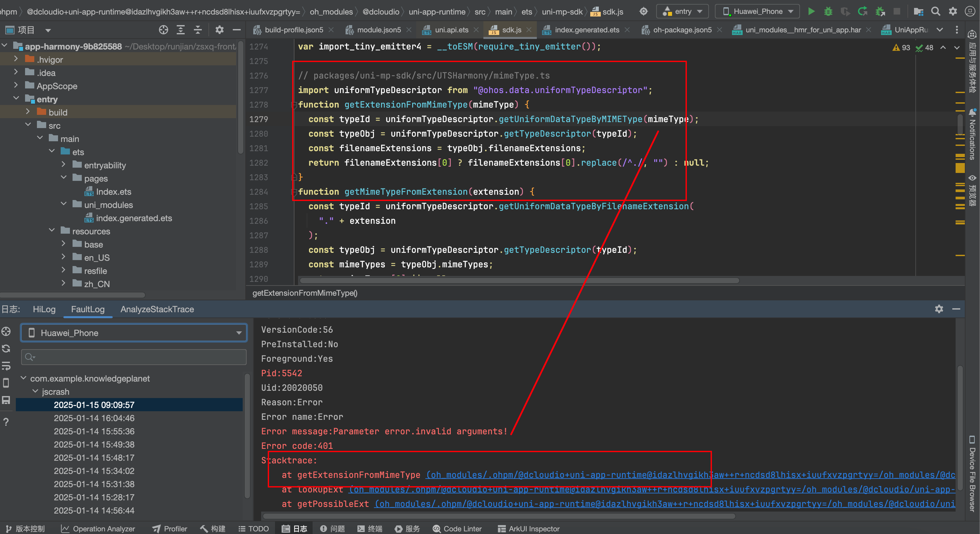Click the 93 warnings indicator
The image size is (980, 534).
coord(901,48)
